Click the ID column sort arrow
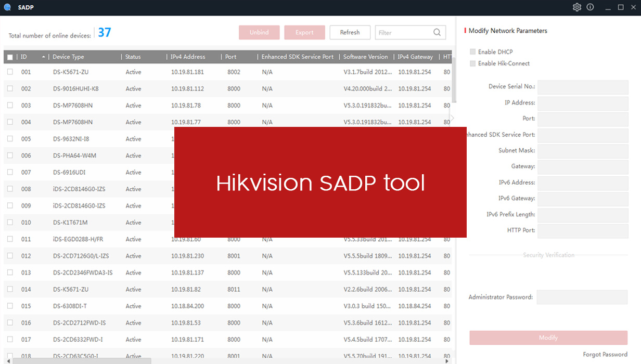Viewport: 641px width, 364px height. coord(43,57)
